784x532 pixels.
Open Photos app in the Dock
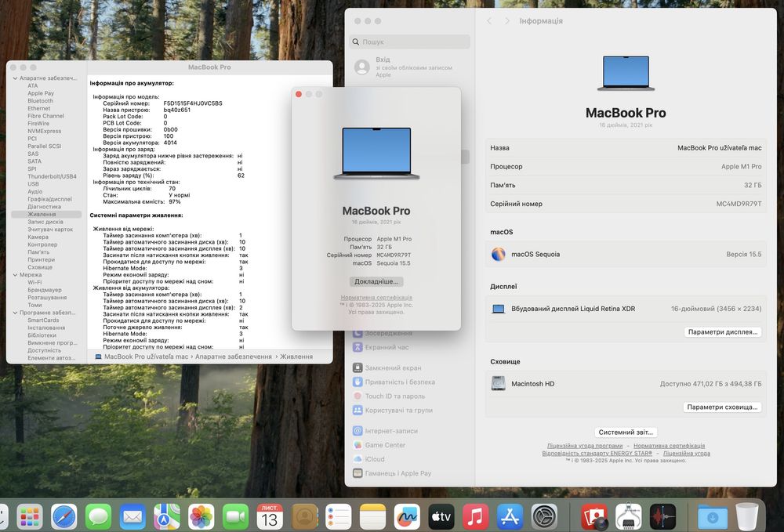tap(201, 516)
